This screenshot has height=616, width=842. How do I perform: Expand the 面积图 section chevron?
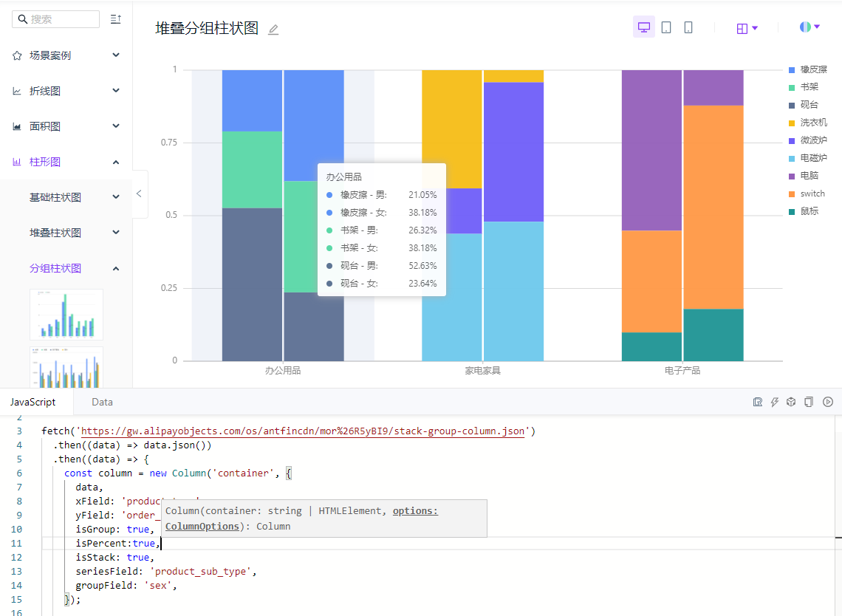[x=115, y=126]
